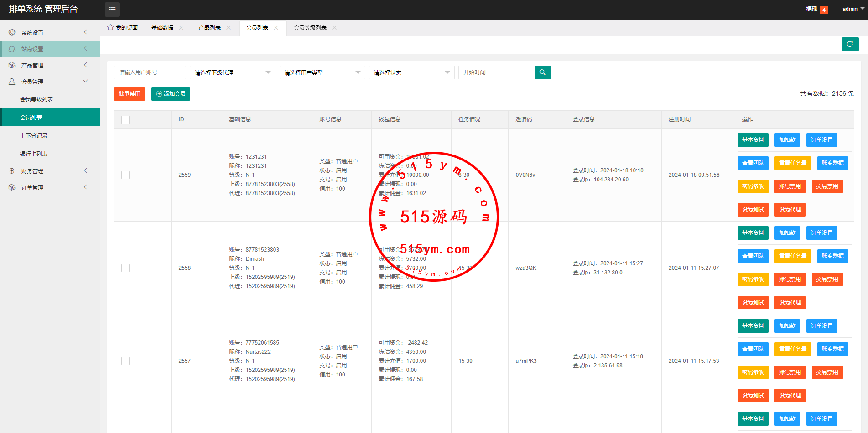
Task: Click the hamburger menu toggle icon
Action: point(112,10)
